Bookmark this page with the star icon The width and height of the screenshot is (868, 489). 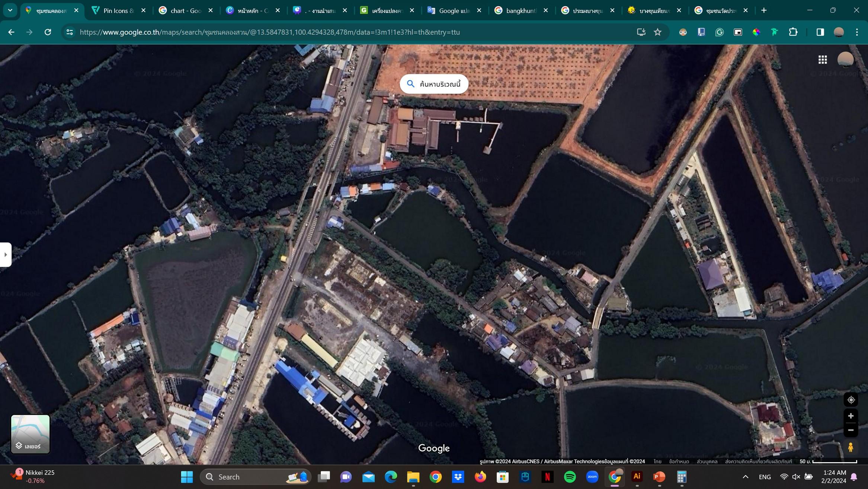pyautogui.click(x=657, y=32)
